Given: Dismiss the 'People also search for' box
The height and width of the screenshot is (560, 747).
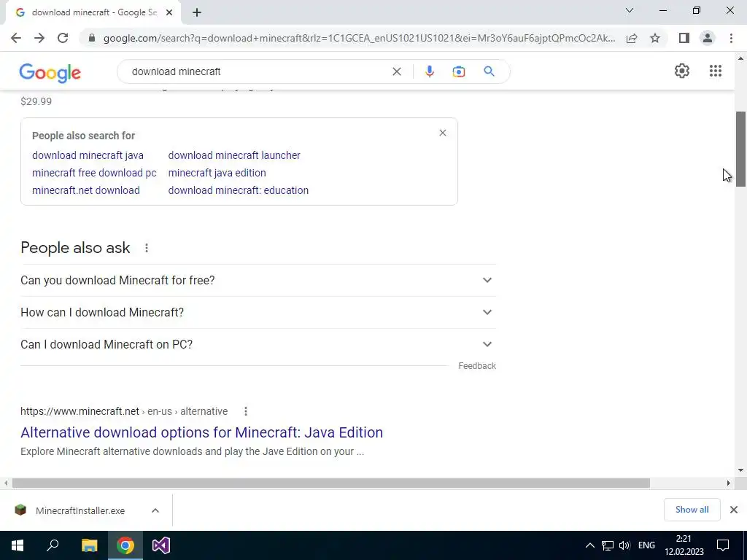Looking at the screenshot, I should pos(443,133).
